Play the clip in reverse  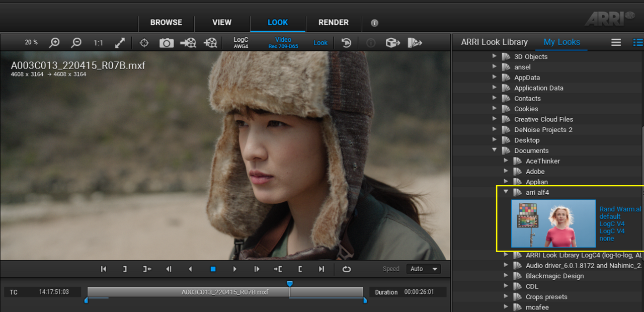(190, 269)
